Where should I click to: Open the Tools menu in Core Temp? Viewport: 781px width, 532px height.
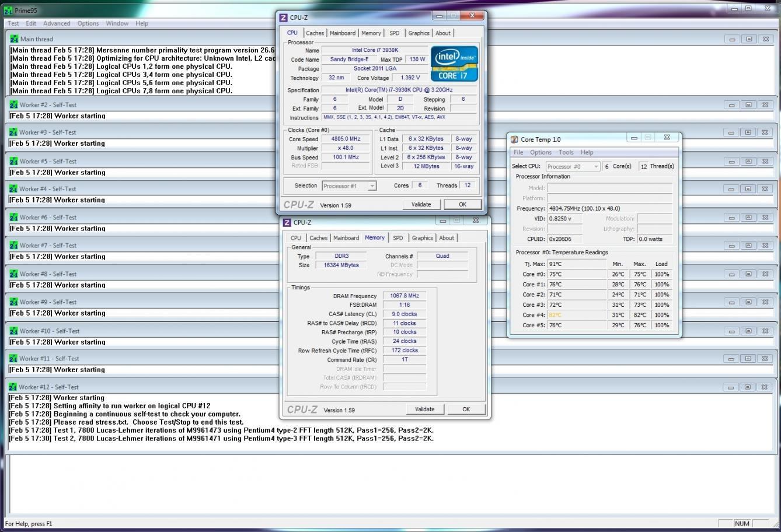[x=566, y=152]
